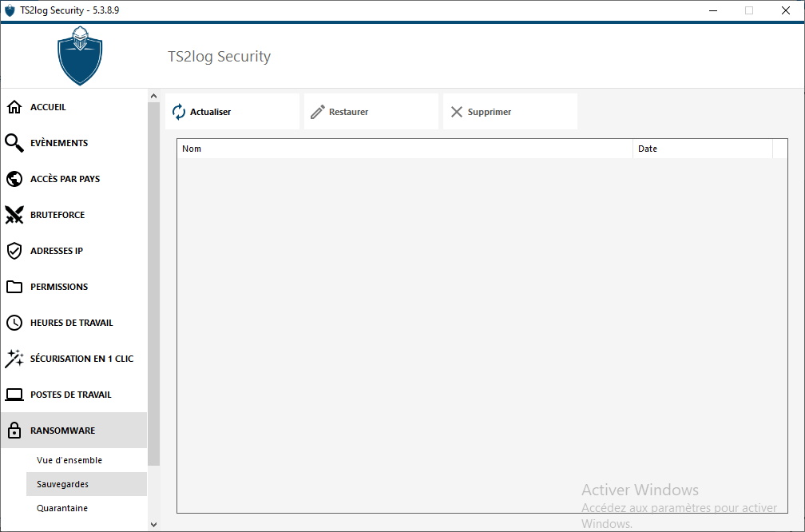The height and width of the screenshot is (532, 805).
Task: Click the magnifier icon for Evènements
Action: [14, 143]
